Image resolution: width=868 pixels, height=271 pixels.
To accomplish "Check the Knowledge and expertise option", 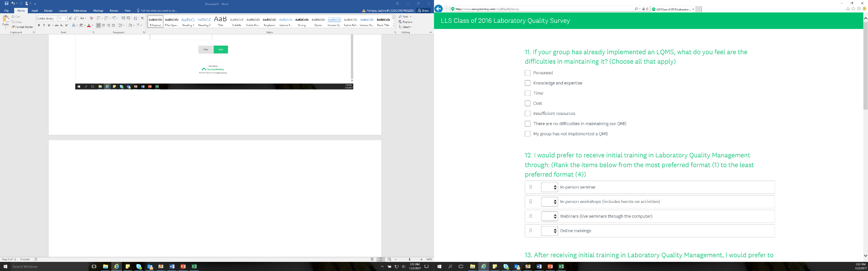I will [528, 83].
